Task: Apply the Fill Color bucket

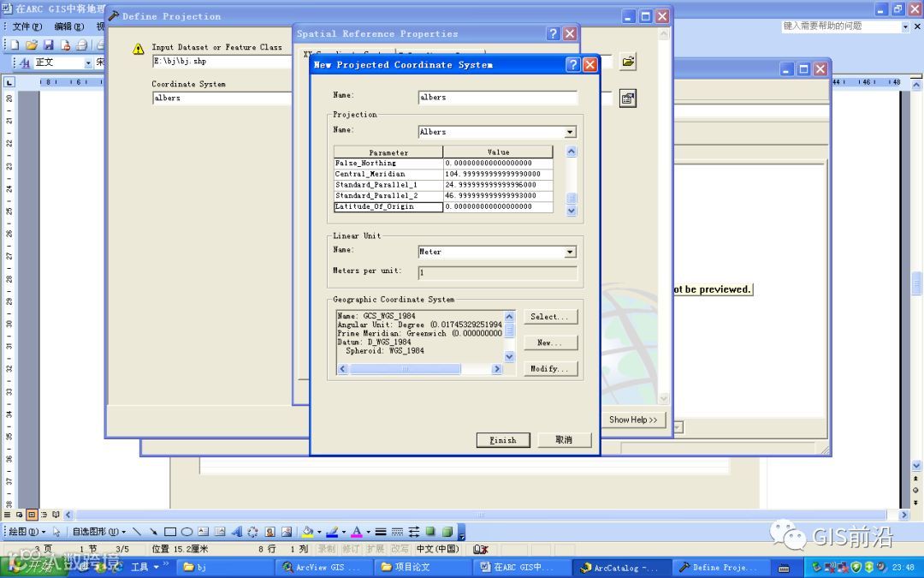Action: (308, 532)
